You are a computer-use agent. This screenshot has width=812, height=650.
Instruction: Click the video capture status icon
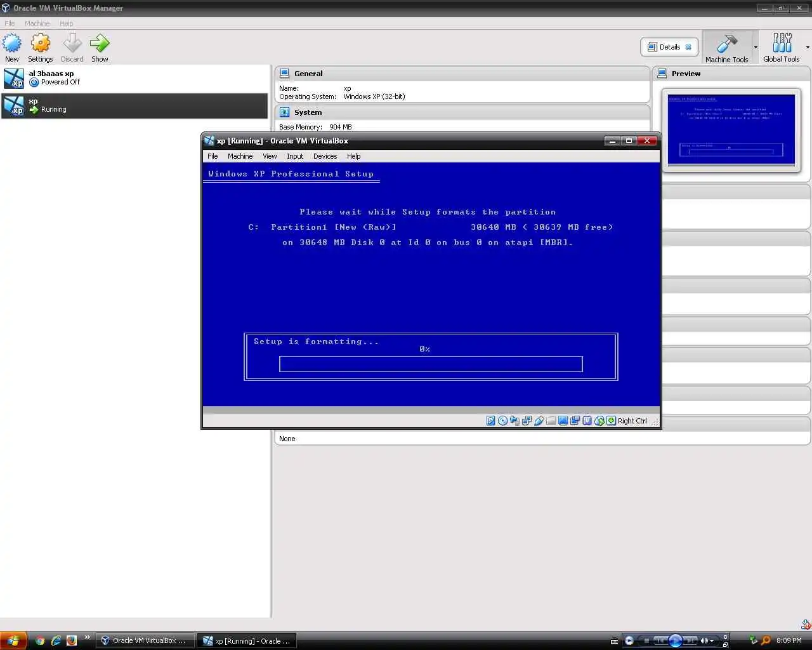click(575, 421)
